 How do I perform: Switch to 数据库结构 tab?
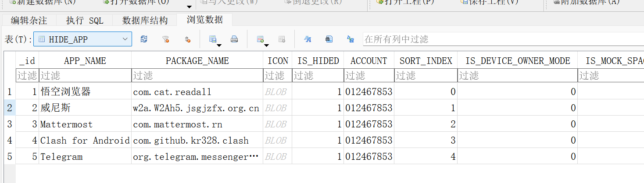tap(145, 20)
